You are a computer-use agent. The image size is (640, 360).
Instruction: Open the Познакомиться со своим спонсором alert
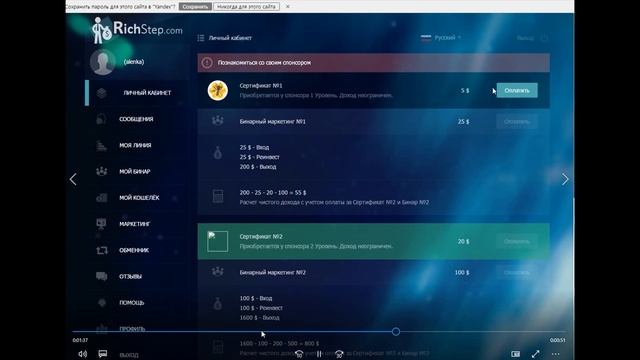point(373,63)
